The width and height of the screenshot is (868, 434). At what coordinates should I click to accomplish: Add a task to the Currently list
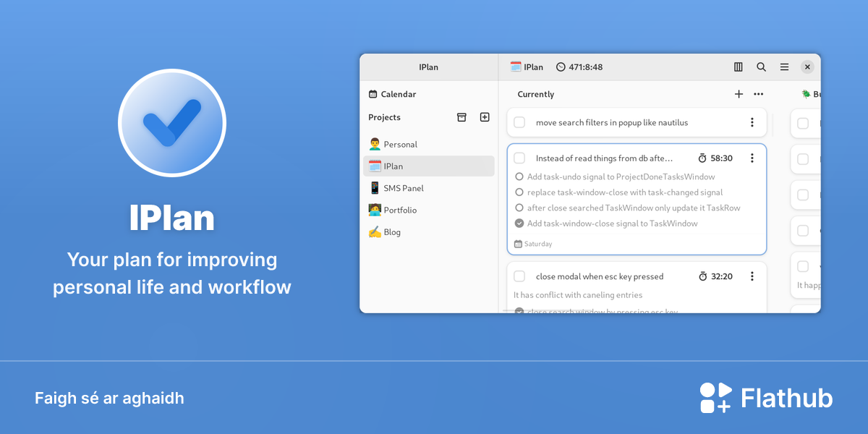click(739, 94)
